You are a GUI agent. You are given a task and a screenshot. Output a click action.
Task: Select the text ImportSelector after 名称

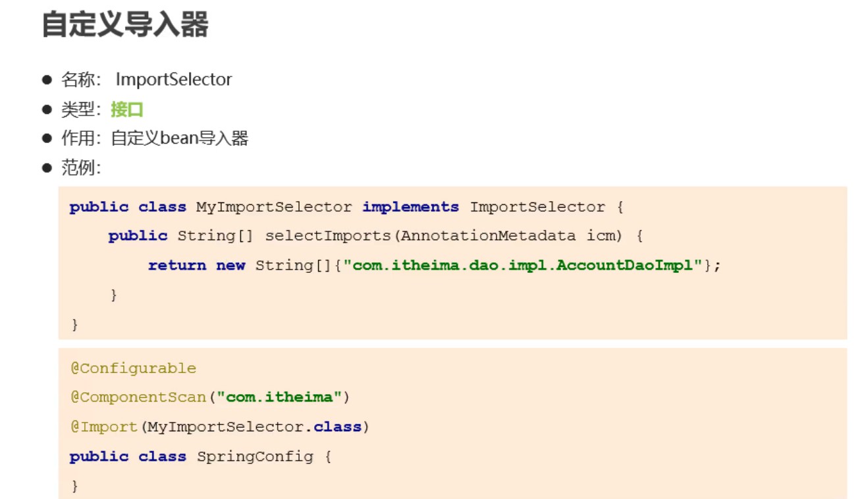coord(174,80)
